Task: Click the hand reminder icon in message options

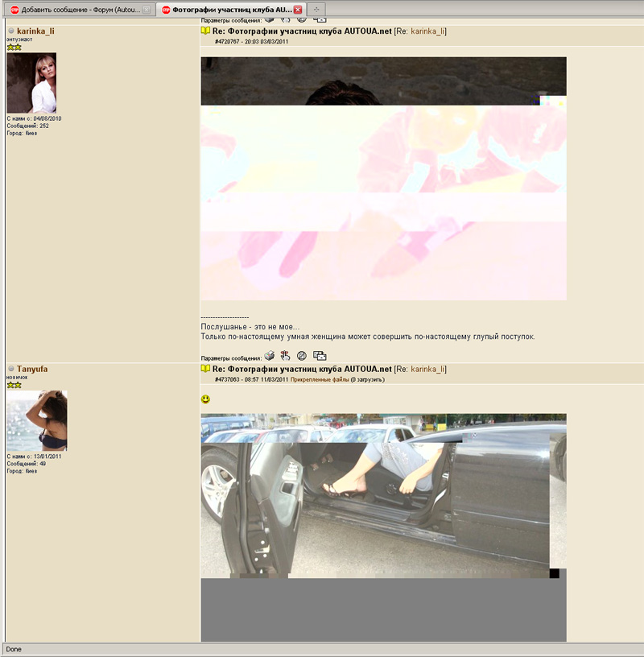Action: (285, 355)
